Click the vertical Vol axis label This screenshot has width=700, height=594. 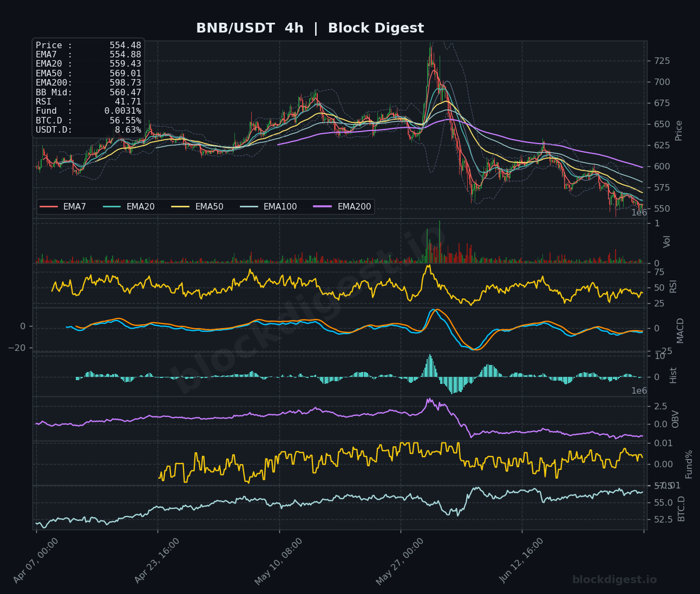(x=667, y=241)
